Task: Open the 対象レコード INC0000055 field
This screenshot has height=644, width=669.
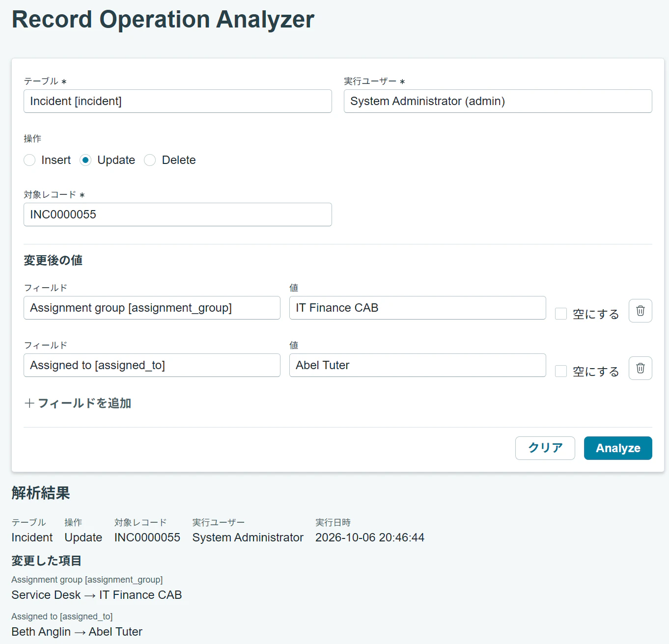Action: 178,215
